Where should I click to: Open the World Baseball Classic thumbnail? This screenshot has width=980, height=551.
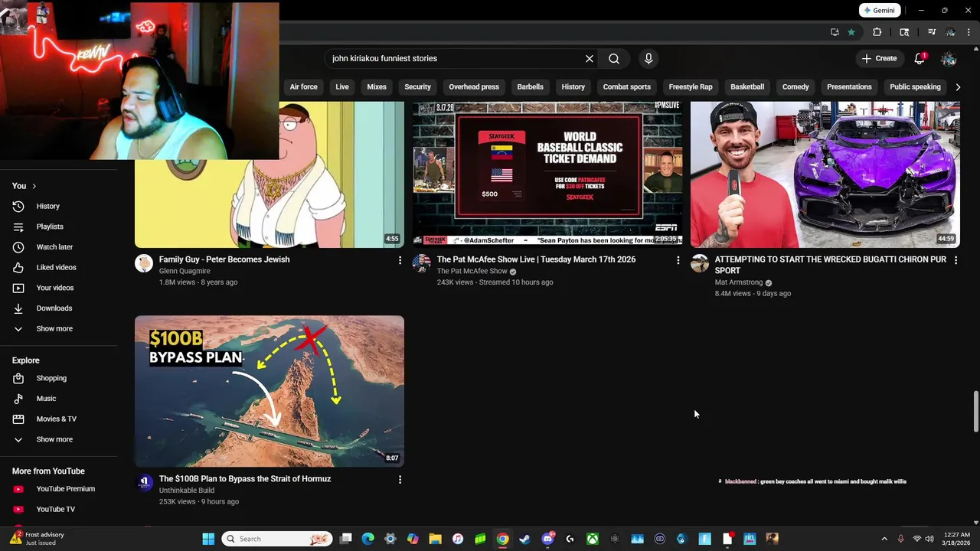pos(547,174)
